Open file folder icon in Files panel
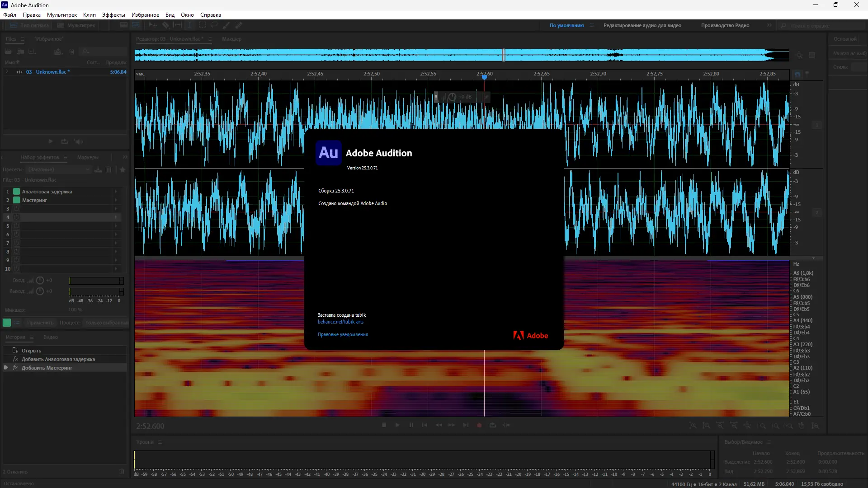 (8, 52)
